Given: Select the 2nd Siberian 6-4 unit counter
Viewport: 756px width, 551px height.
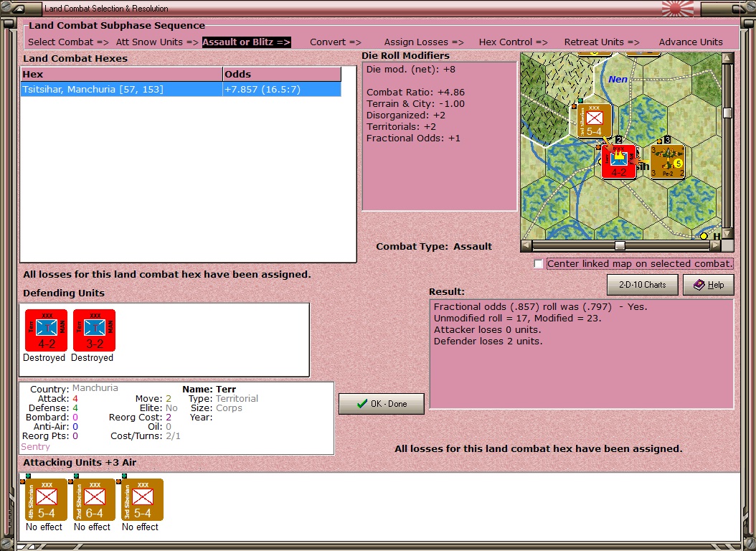Looking at the screenshot, I should point(94,499).
